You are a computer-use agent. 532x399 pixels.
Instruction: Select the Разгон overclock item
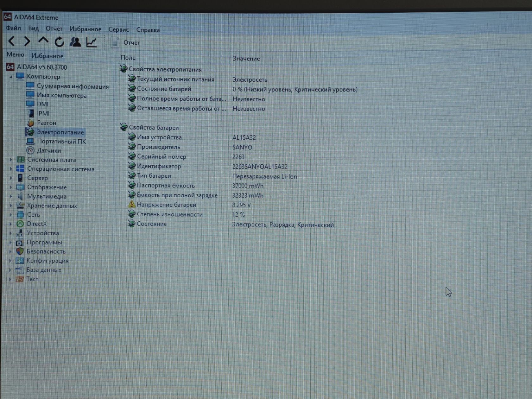point(46,123)
